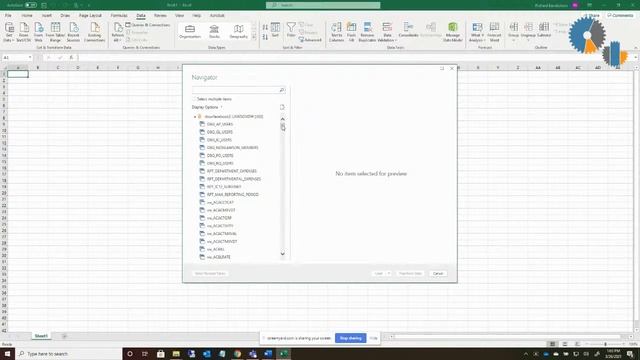The height and width of the screenshot is (360, 640).
Task: Enable Select multiple items checkbox
Action: pos(194,99)
